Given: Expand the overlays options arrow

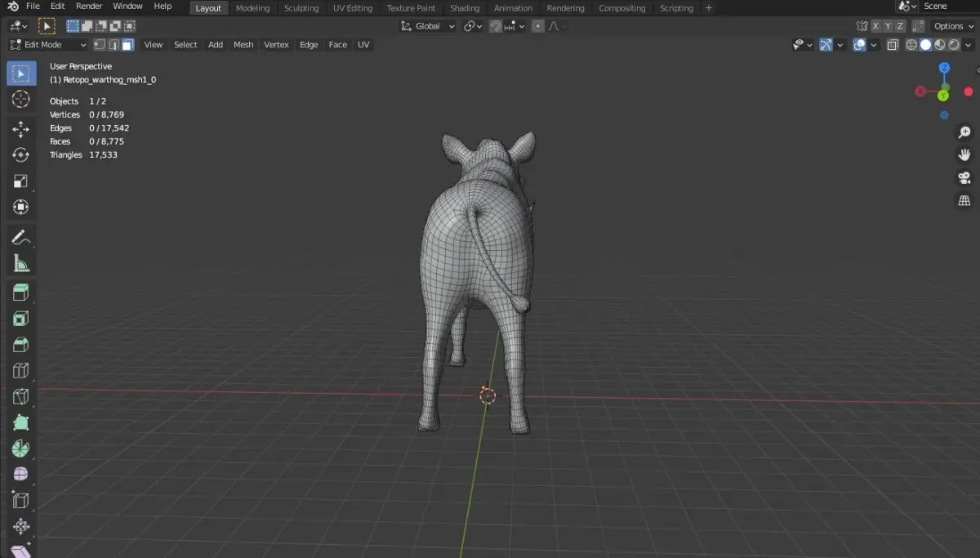Looking at the screenshot, I should (x=874, y=45).
